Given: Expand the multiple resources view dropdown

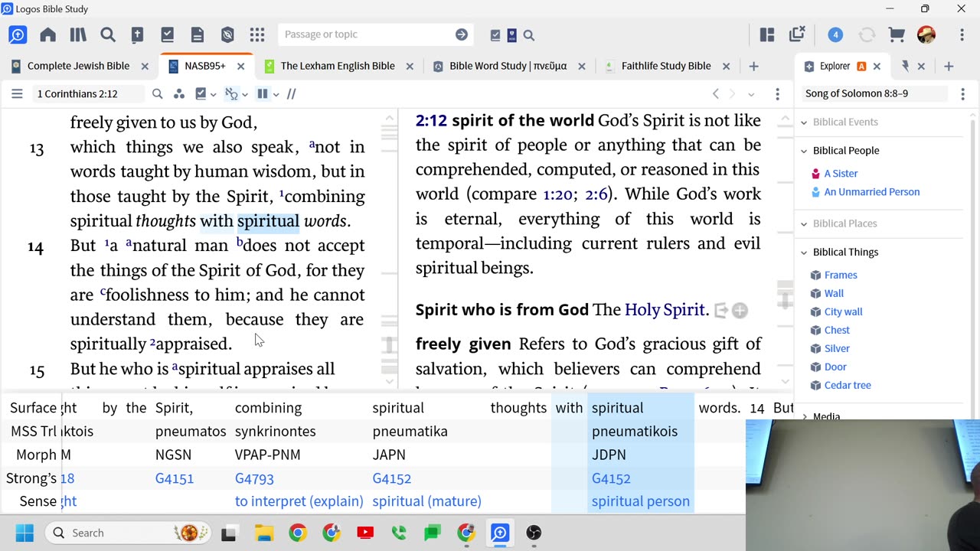Looking at the screenshot, I should pos(275,94).
